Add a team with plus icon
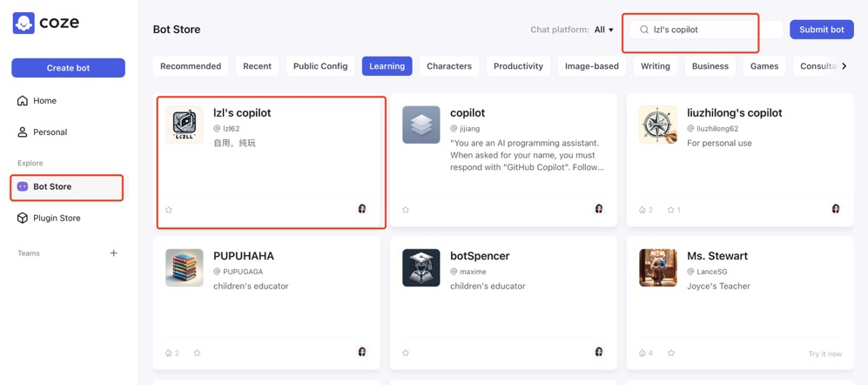The height and width of the screenshot is (385, 868). tap(113, 253)
